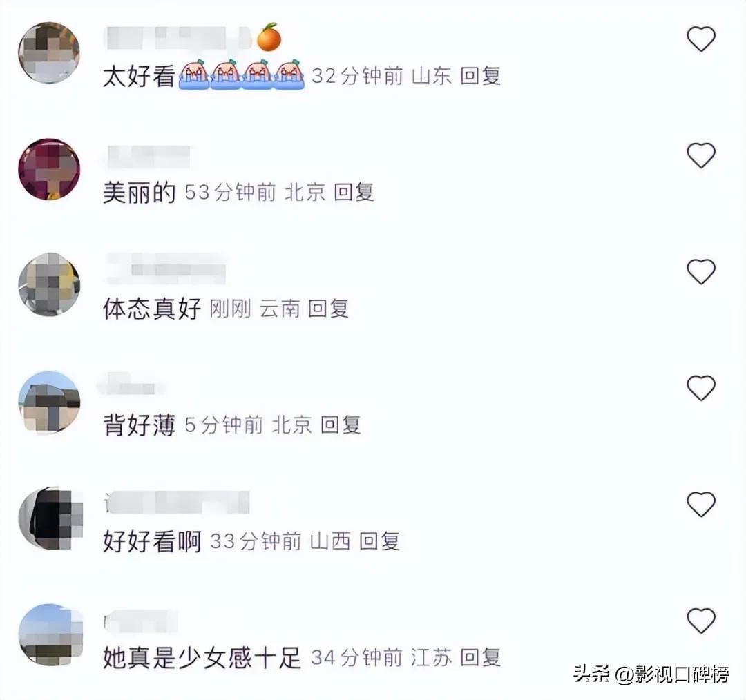Click 回复 next to 背好薄

click(x=341, y=425)
